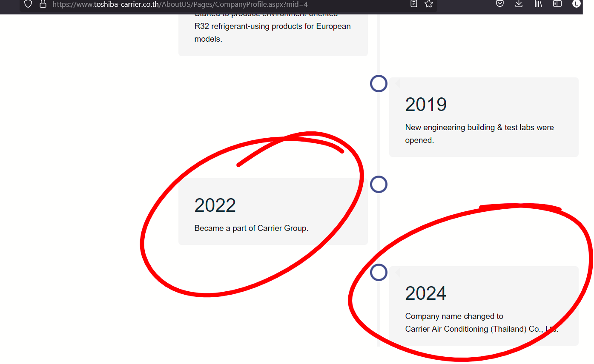Click the 'Became a part of Carrier Group' text
The image size is (594, 364).
(251, 228)
